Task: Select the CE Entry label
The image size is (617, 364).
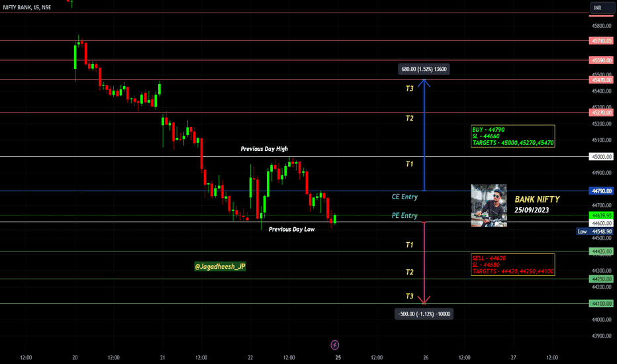Action: [x=404, y=197]
